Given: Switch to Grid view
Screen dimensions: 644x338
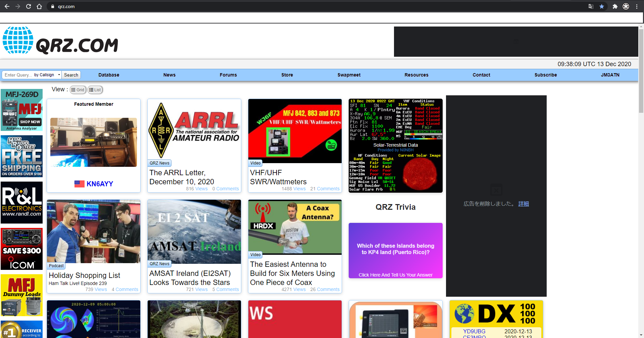Looking at the screenshot, I should click(x=78, y=90).
